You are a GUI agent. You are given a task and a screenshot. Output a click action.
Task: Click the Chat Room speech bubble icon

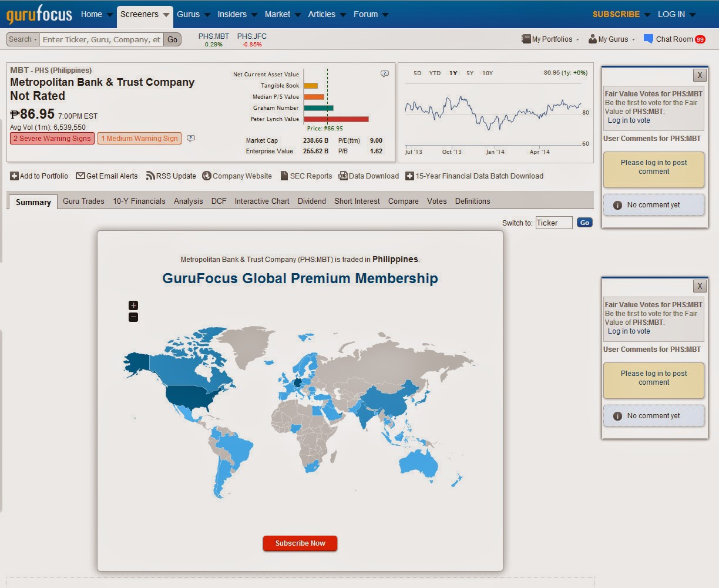pyautogui.click(x=649, y=39)
